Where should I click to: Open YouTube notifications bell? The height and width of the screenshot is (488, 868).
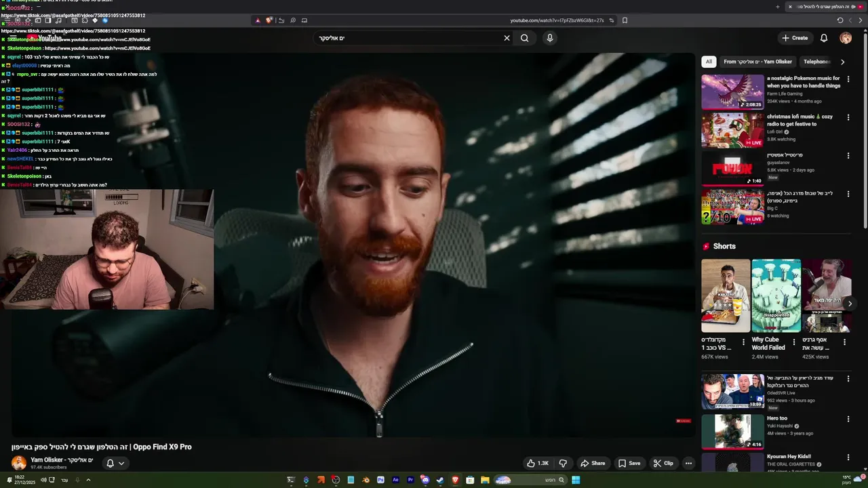point(824,38)
